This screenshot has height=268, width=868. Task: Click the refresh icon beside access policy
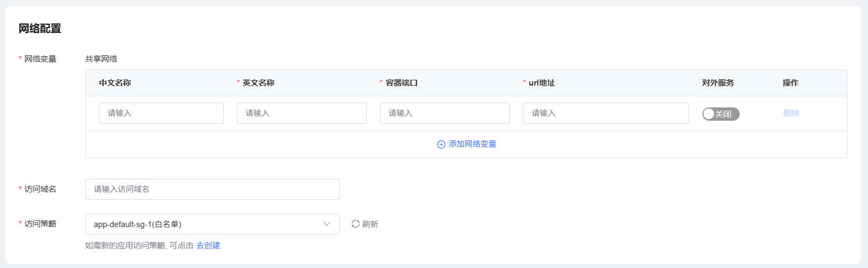pos(355,224)
